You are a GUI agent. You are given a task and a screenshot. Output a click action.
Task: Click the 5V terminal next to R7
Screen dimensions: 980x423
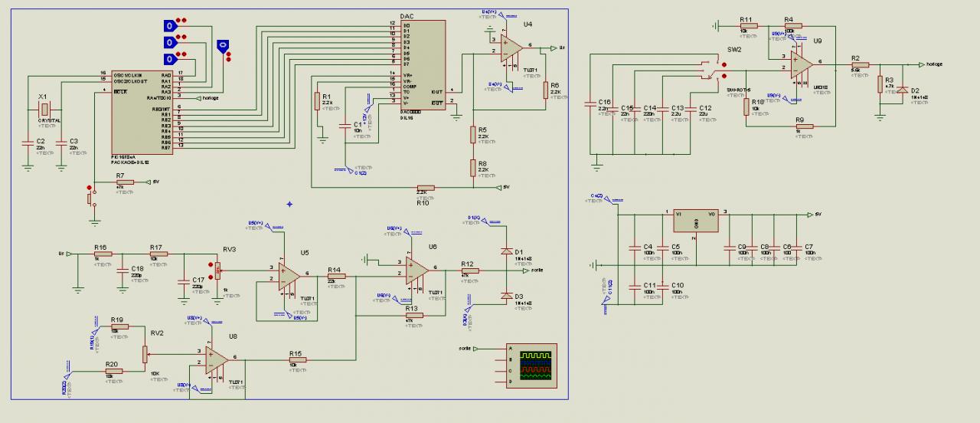pos(152,182)
